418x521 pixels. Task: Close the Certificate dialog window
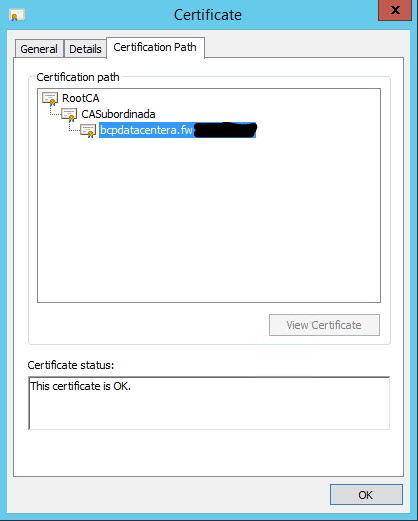pos(395,10)
